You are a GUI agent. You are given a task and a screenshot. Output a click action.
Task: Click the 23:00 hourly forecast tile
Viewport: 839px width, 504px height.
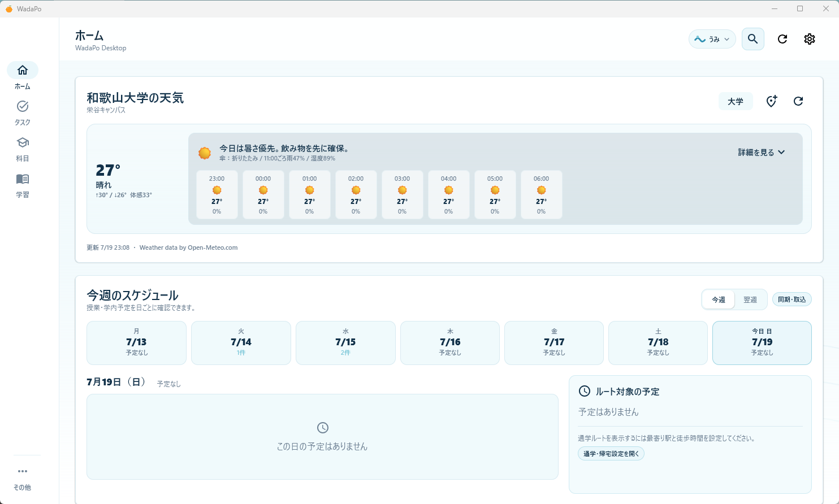point(217,194)
